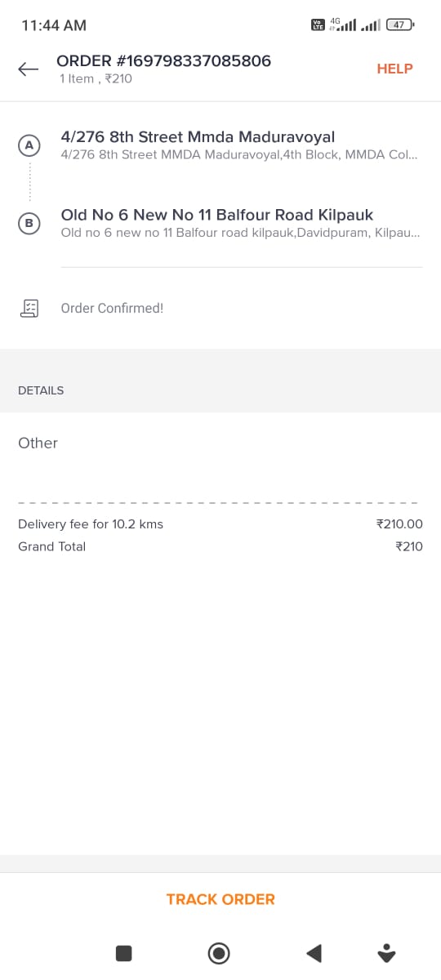Tap the battery indicator in status bar

click(400, 25)
